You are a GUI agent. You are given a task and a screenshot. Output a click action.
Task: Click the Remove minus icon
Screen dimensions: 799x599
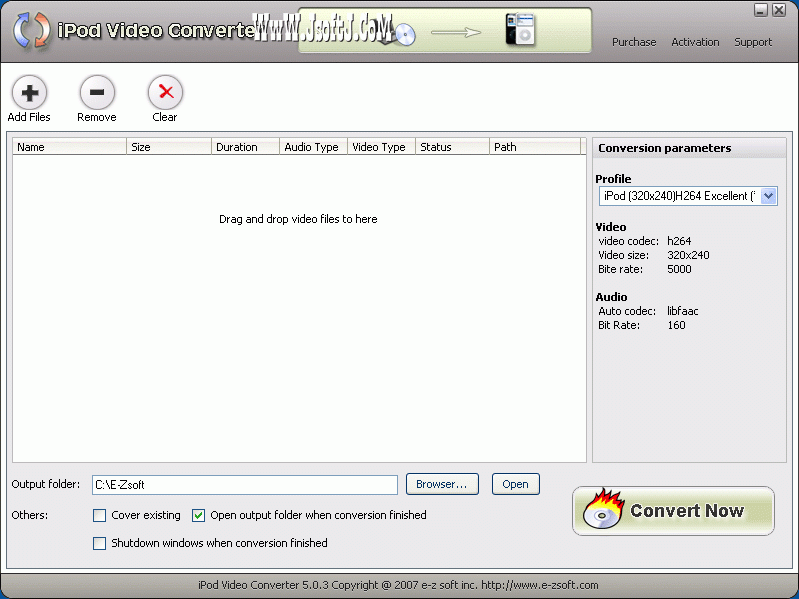(97, 92)
